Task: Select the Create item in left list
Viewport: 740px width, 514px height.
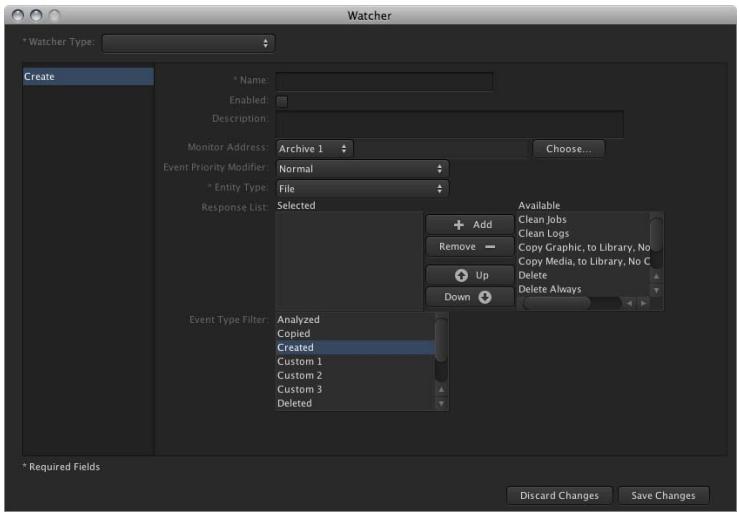Action: 88,76
